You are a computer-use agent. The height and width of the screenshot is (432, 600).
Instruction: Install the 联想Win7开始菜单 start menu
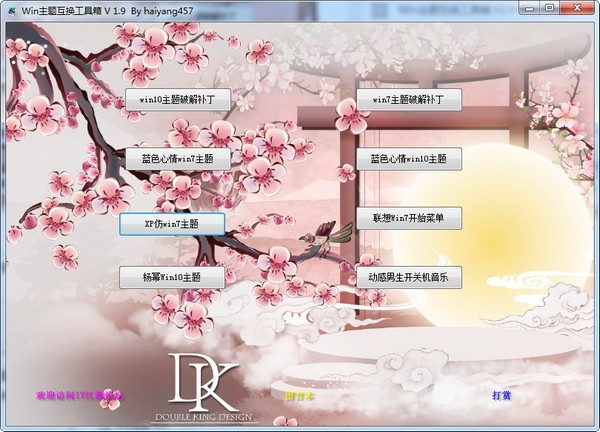click(x=409, y=218)
